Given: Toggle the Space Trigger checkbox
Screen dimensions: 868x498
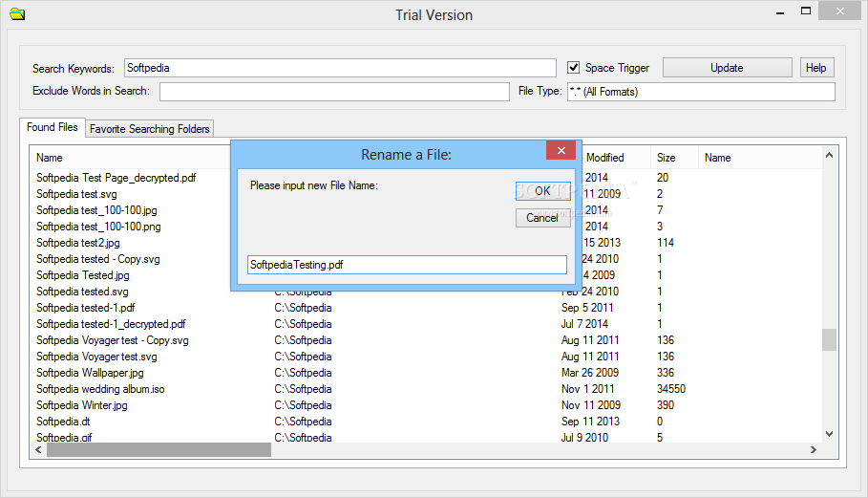Looking at the screenshot, I should (574, 68).
